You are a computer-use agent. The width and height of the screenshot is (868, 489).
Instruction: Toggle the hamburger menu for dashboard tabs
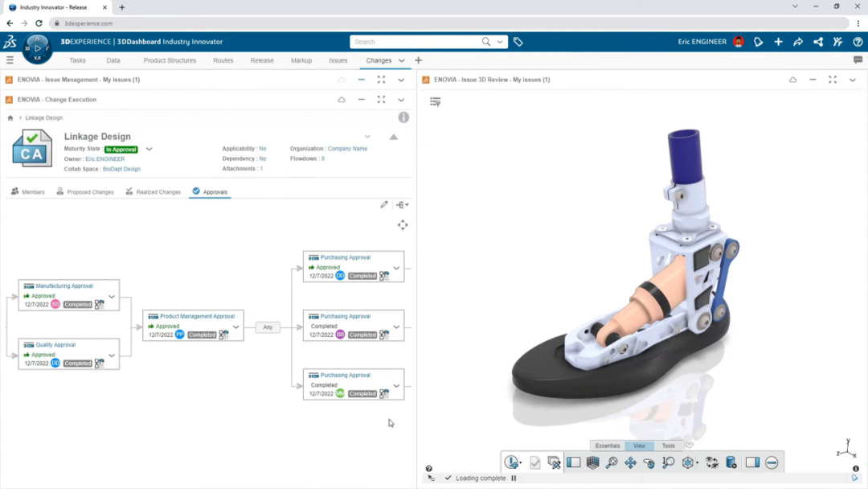tap(10, 60)
